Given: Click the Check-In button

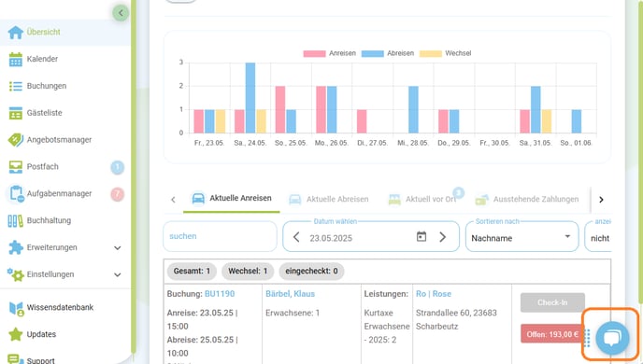Looking at the screenshot, I should (x=552, y=302).
